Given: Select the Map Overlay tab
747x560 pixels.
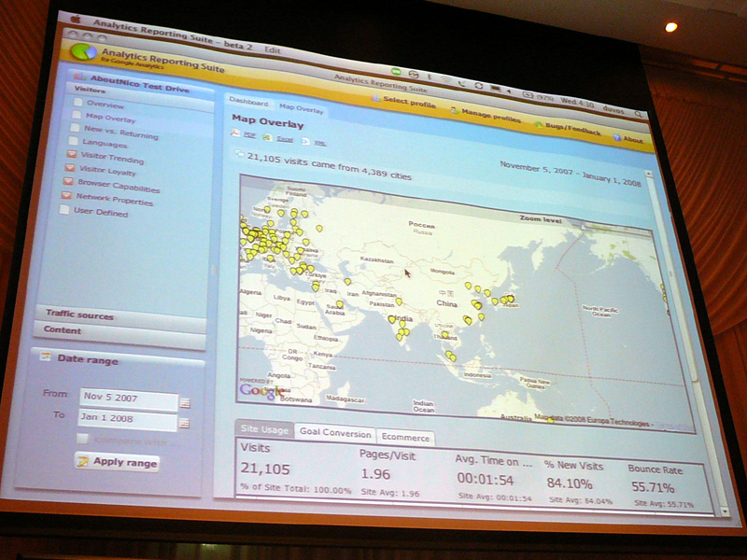Looking at the screenshot, I should [301, 108].
